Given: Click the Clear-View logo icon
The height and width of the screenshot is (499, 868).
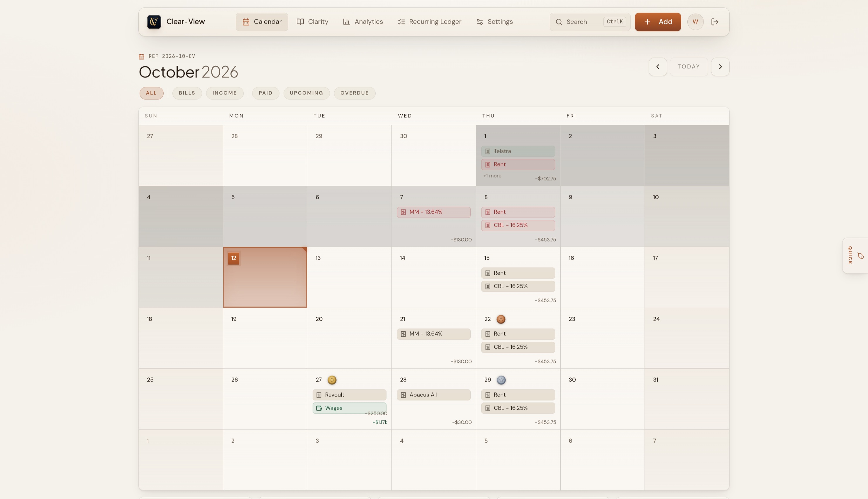Looking at the screenshot, I should tap(154, 22).
